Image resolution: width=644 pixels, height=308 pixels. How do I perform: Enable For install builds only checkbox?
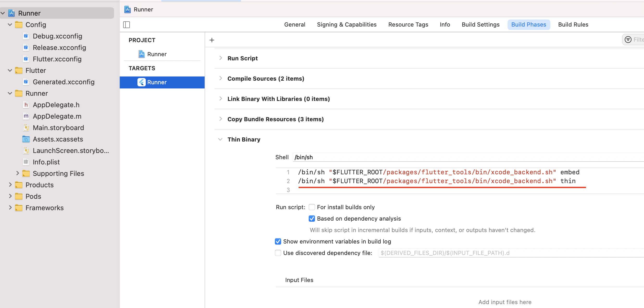(x=312, y=207)
